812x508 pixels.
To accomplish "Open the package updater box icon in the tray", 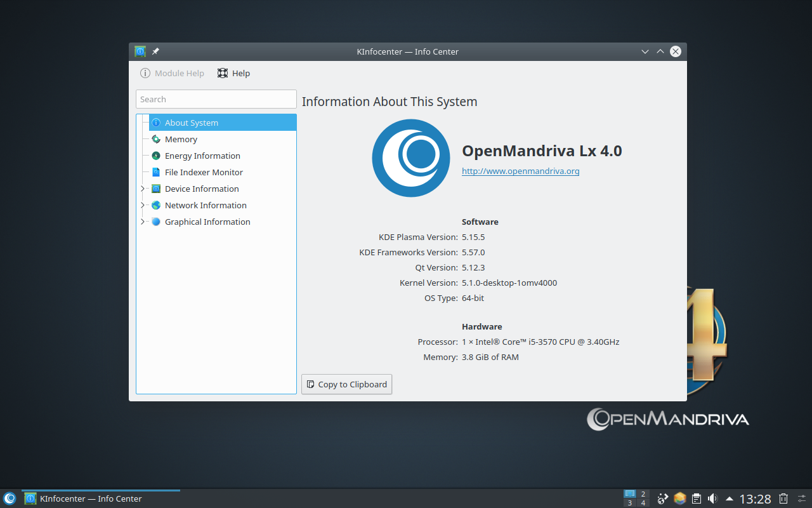I will pyautogui.click(x=679, y=498).
